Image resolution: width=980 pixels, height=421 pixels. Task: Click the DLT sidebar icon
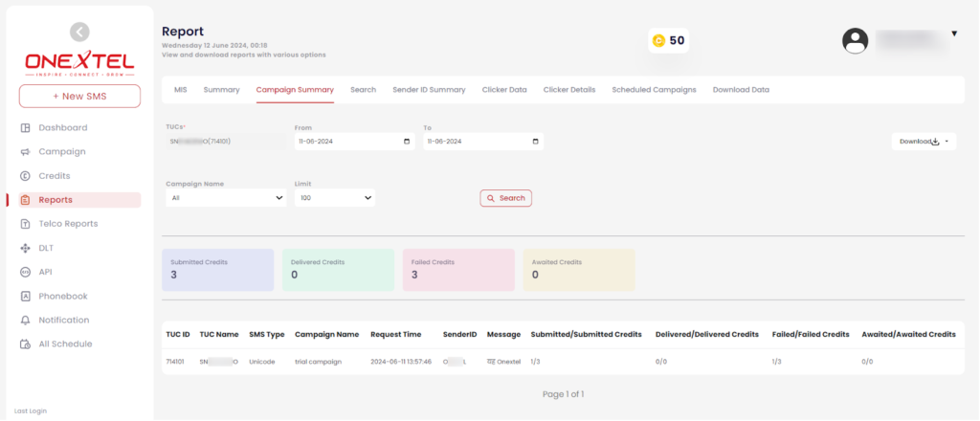pos(26,248)
